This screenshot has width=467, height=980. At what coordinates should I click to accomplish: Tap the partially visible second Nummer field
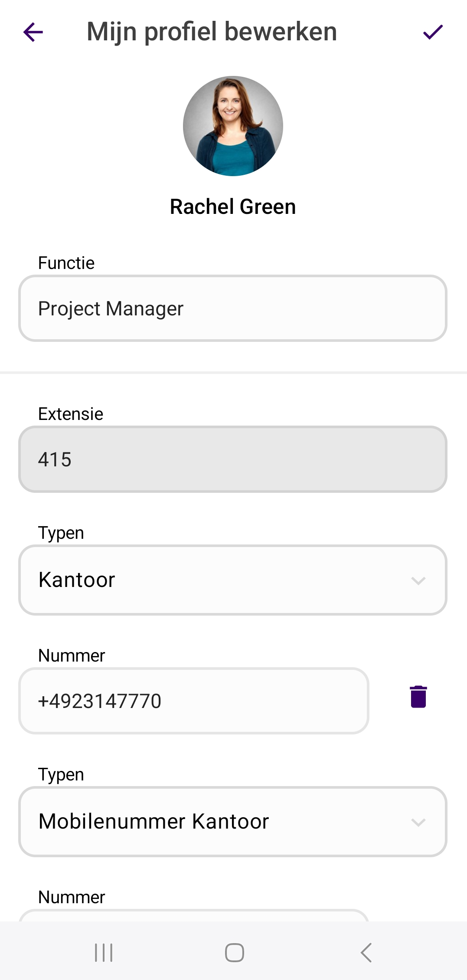193,916
